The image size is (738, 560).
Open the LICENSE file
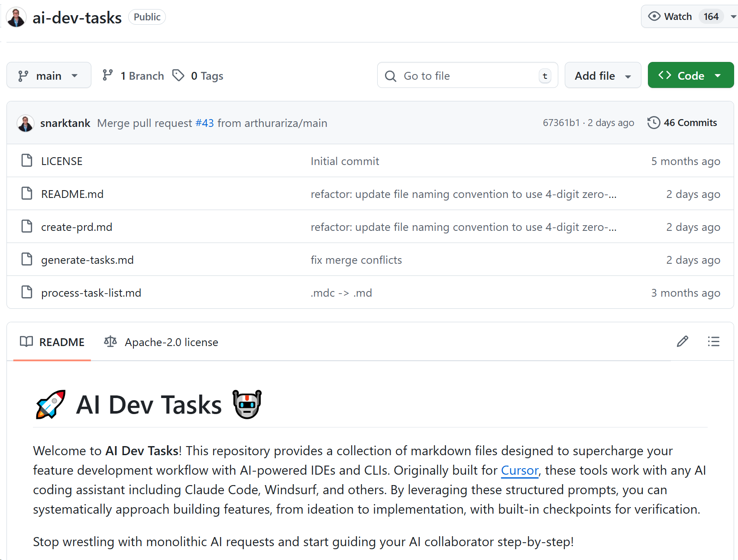pos(62,161)
